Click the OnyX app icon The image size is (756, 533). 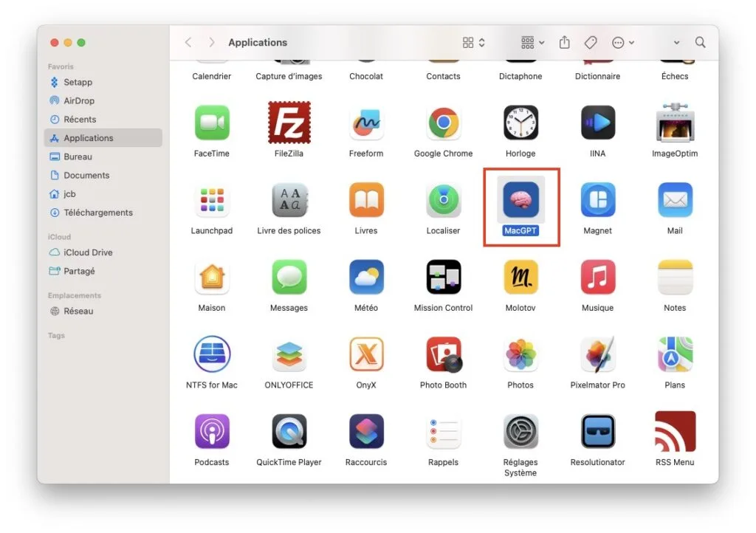pyautogui.click(x=366, y=354)
